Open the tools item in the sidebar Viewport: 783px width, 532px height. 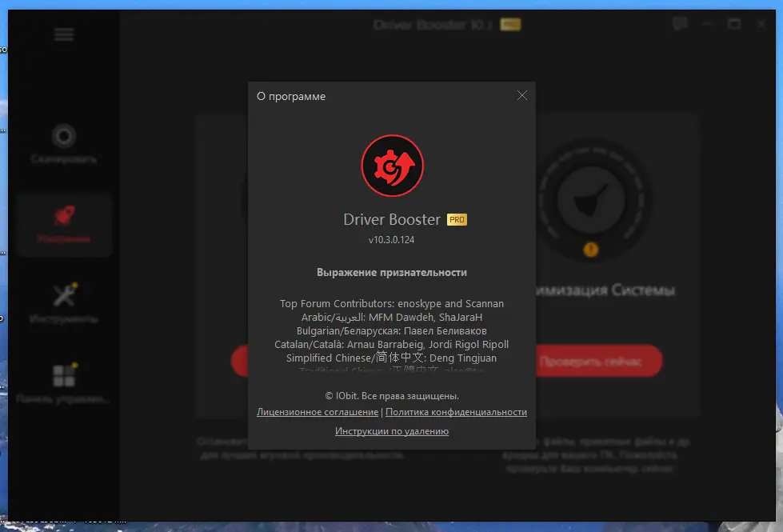(x=64, y=304)
